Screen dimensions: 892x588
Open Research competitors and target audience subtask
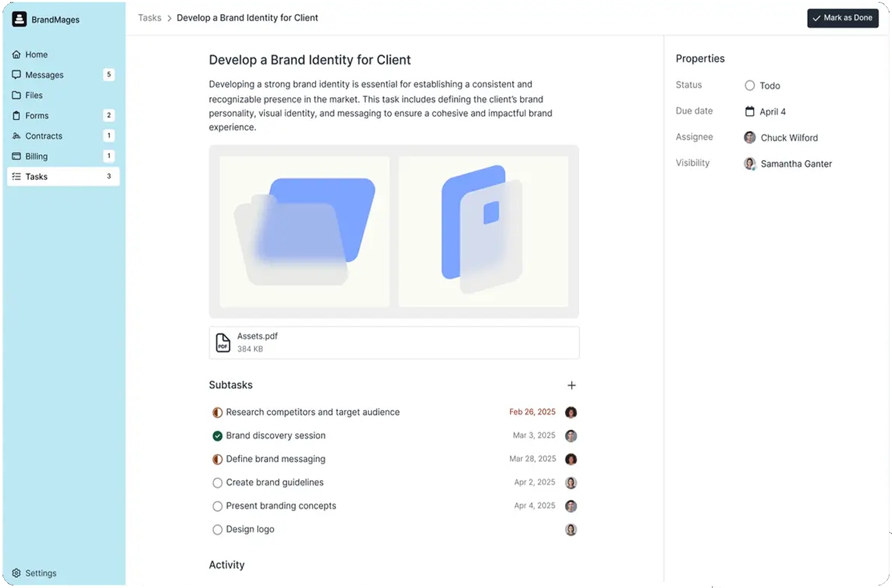coord(313,413)
